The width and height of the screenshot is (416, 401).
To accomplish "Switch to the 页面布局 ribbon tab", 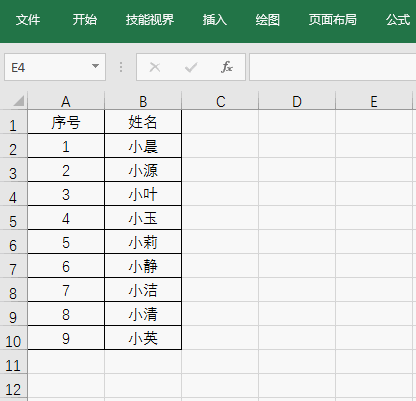I will [333, 20].
